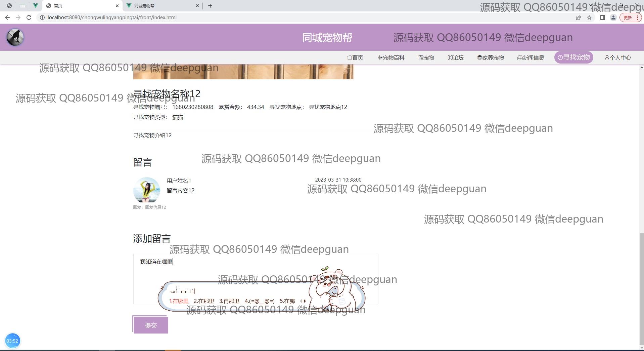The height and width of the screenshot is (351, 644).
Task: Switch to the 同城宠物帮 browser tab
Action: click(161, 6)
